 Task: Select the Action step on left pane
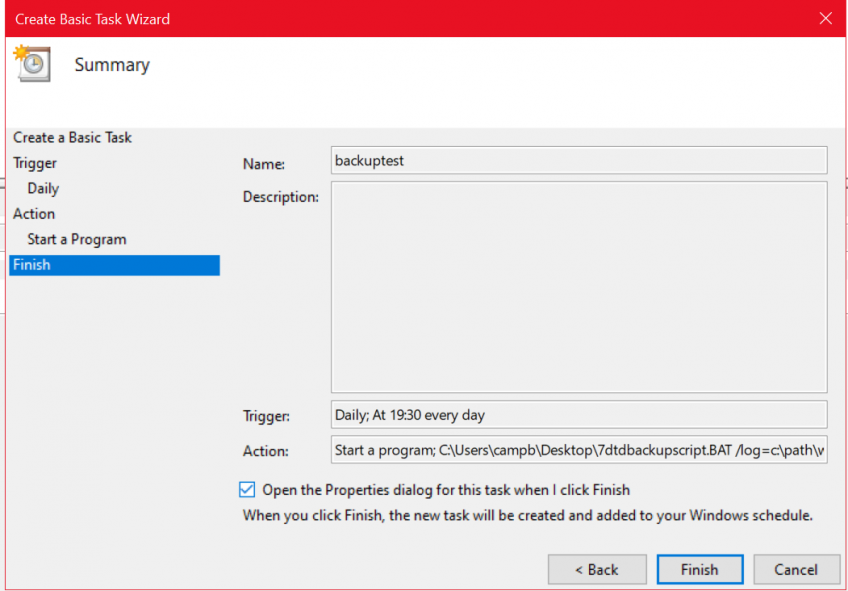(33, 213)
